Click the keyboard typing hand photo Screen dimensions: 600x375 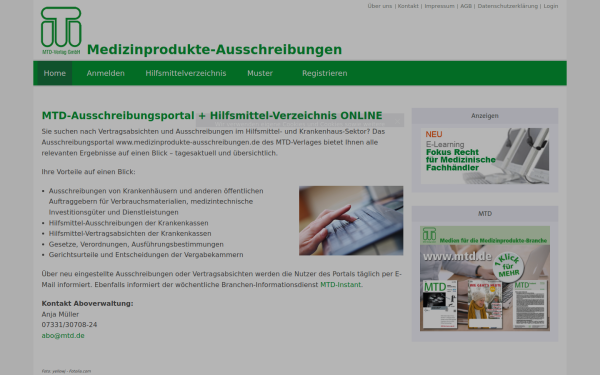click(351, 221)
